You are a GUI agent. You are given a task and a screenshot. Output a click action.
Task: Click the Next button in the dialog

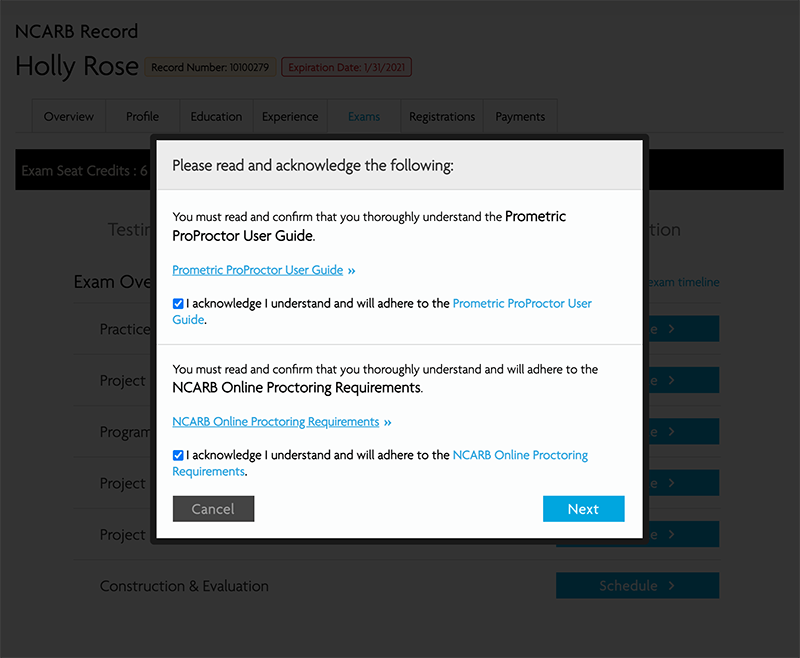pyautogui.click(x=583, y=509)
